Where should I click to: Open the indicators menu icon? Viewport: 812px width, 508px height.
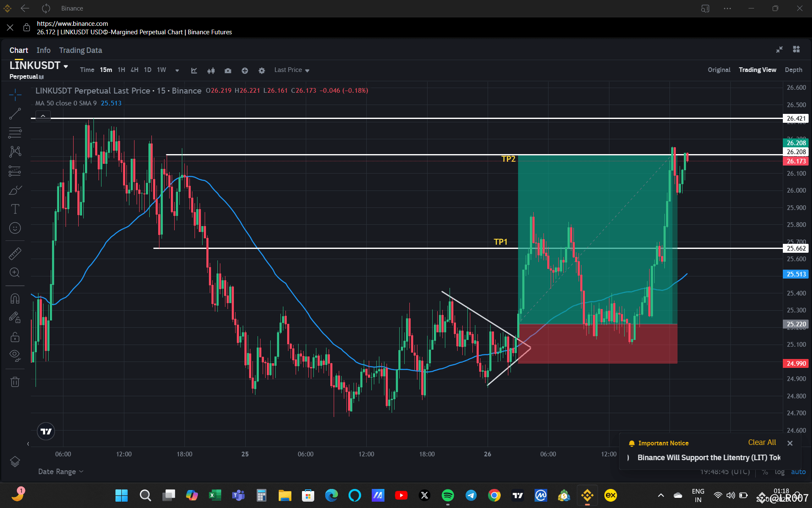(194, 71)
